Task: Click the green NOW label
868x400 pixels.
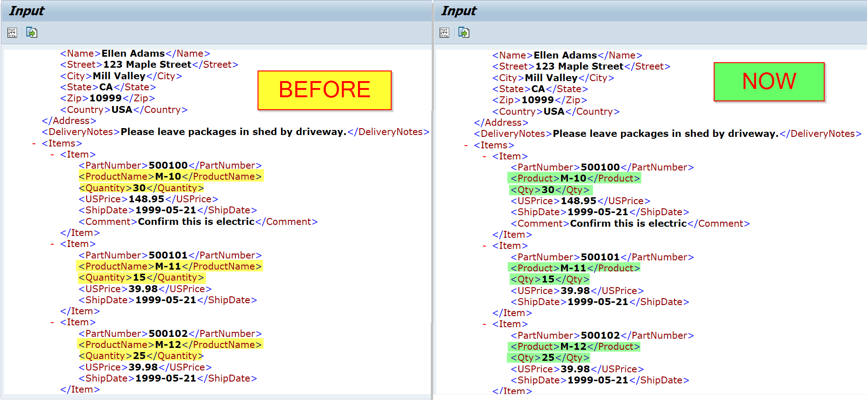Action: (769, 82)
